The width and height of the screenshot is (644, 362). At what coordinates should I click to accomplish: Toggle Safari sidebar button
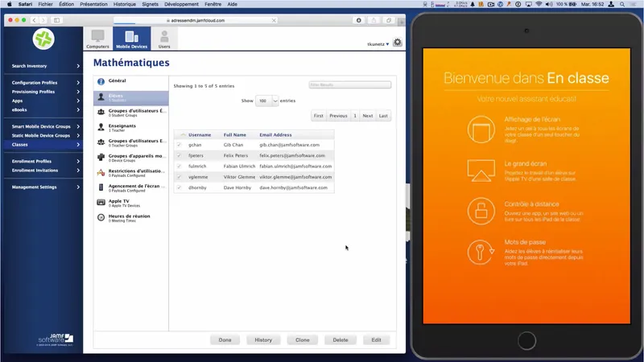coord(56,20)
